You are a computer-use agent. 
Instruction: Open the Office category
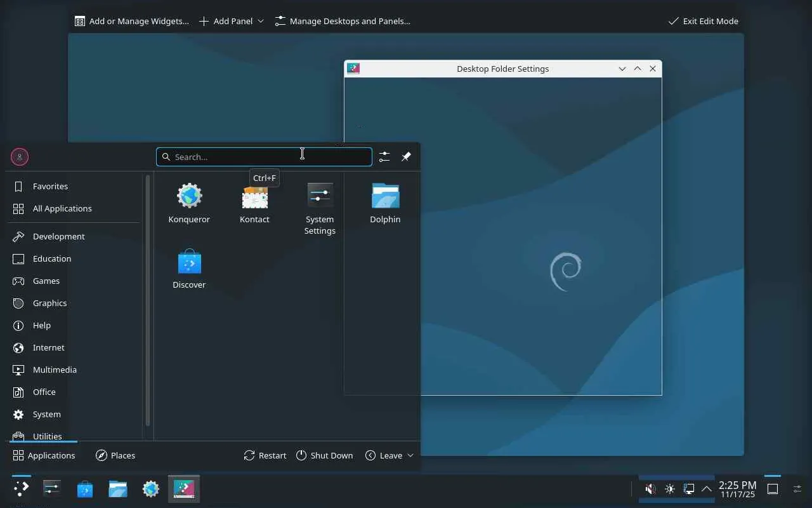[75, 392]
